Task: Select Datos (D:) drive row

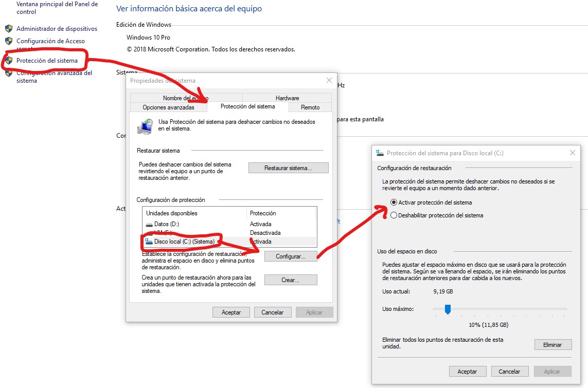Action: point(229,224)
